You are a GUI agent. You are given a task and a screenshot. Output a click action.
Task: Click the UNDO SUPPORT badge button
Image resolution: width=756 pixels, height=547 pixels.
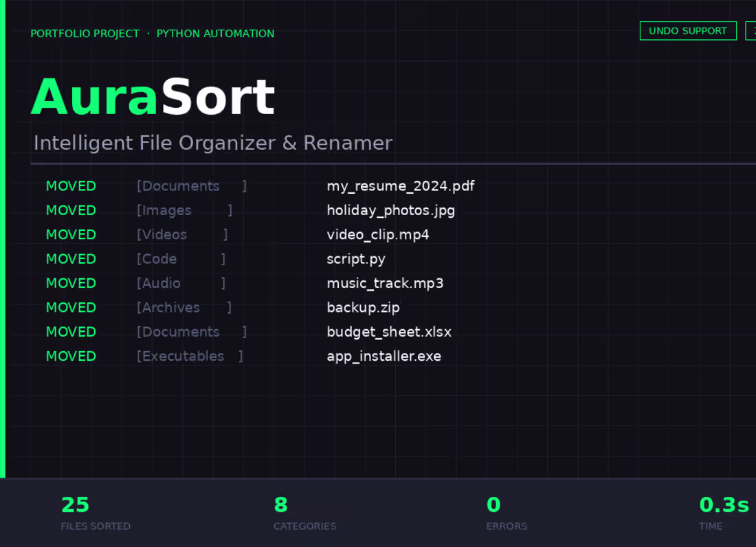tap(687, 31)
